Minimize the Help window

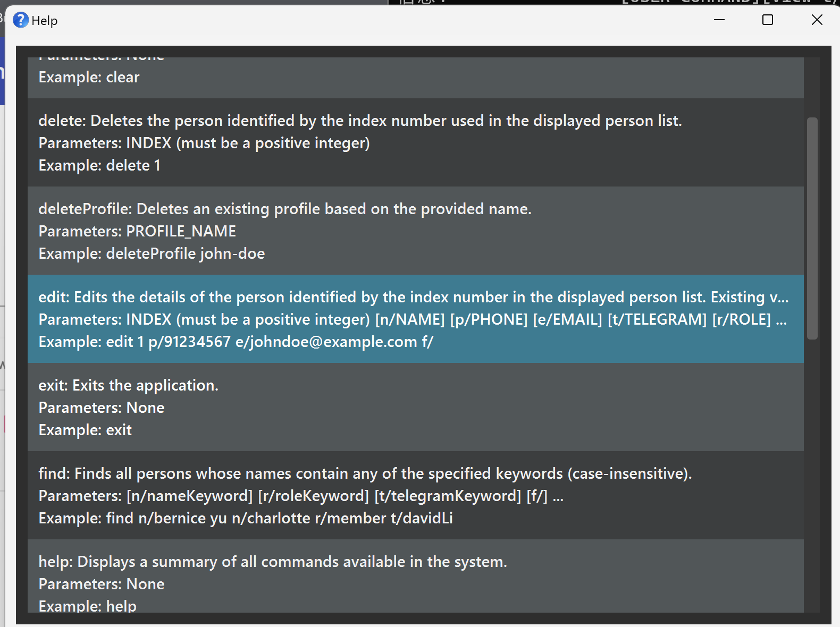coord(719,20)
